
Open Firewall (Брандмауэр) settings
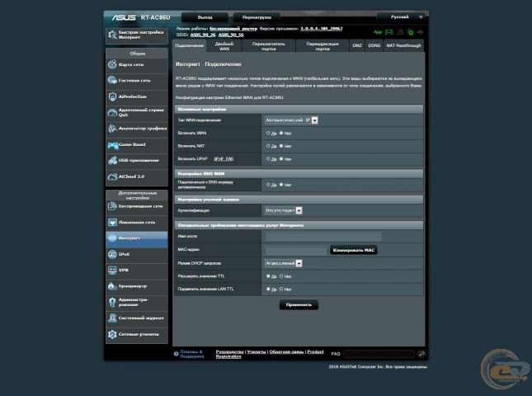coord(137,286)
